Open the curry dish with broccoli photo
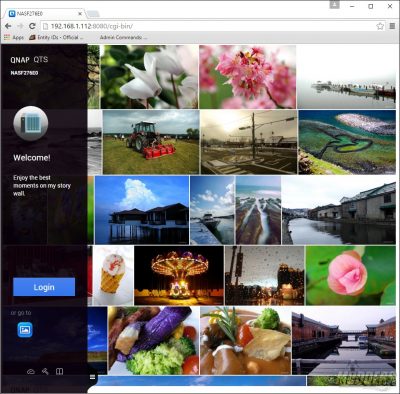The image size is (400, 394). [246, 341]
